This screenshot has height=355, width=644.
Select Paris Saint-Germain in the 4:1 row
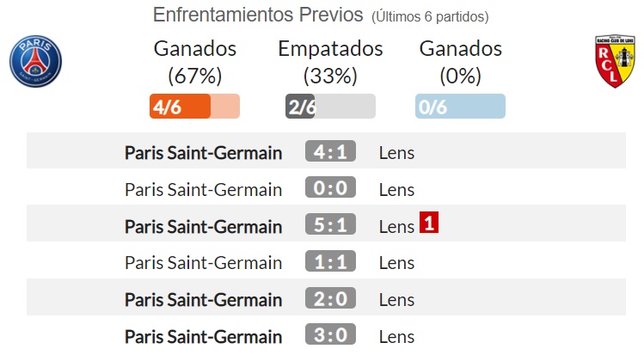tap(203, 153)
